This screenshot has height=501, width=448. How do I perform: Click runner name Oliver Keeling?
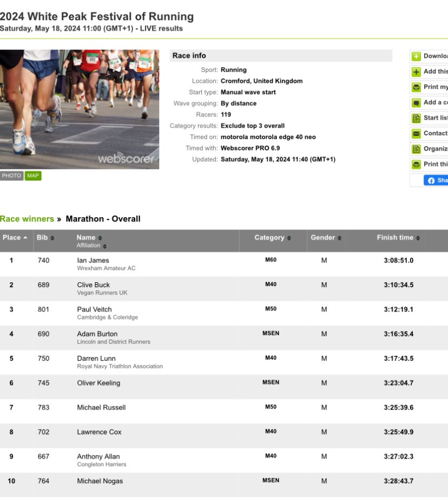click(98, 383)
